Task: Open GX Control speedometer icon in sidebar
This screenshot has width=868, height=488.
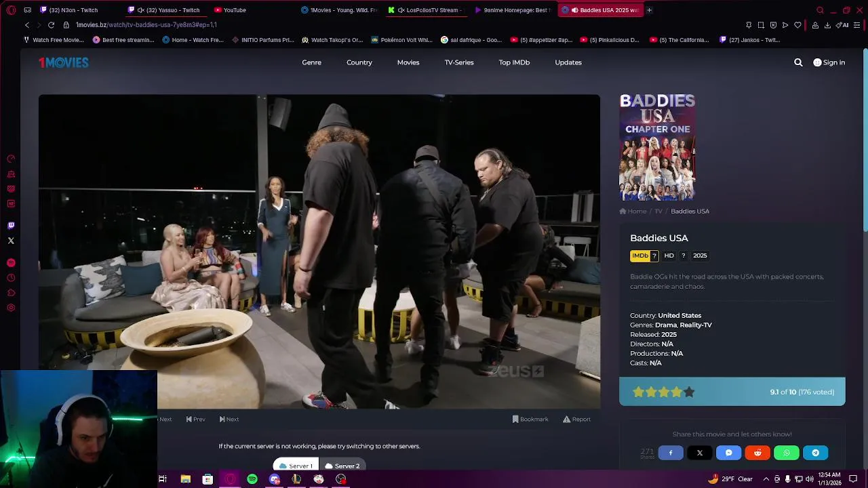Action: click(x=11, y=159)
